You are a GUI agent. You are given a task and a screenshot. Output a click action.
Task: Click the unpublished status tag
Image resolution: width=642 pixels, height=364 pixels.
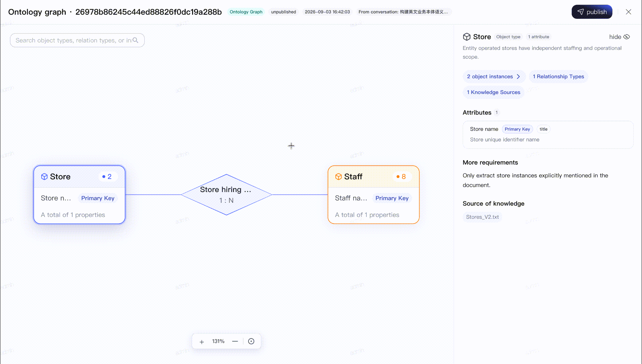point(283,12)
